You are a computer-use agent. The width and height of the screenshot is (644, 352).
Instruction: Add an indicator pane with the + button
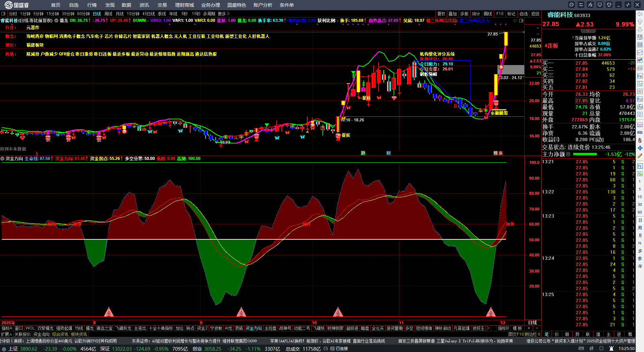(529, 328)
